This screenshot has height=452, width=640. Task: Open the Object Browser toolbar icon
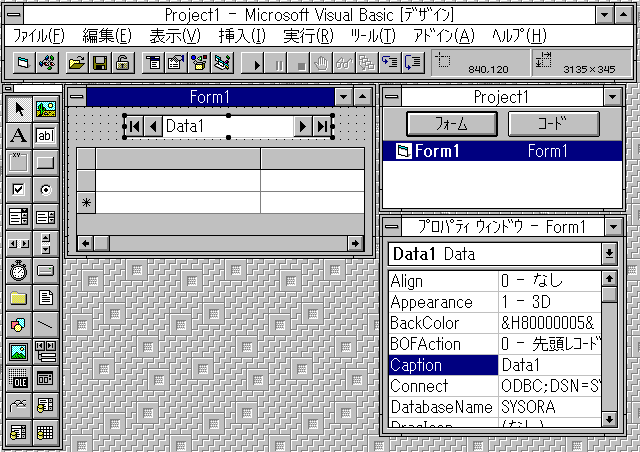[200, 63]
